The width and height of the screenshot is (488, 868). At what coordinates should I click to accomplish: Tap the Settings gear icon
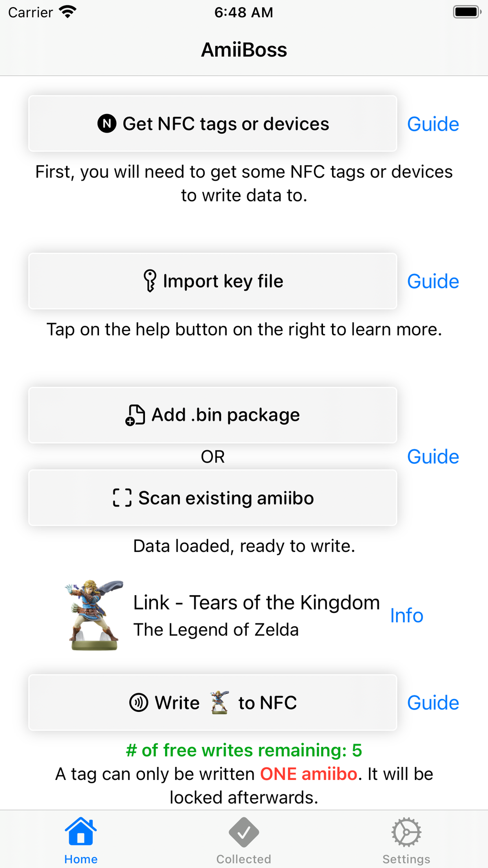[x=406, y=833]
